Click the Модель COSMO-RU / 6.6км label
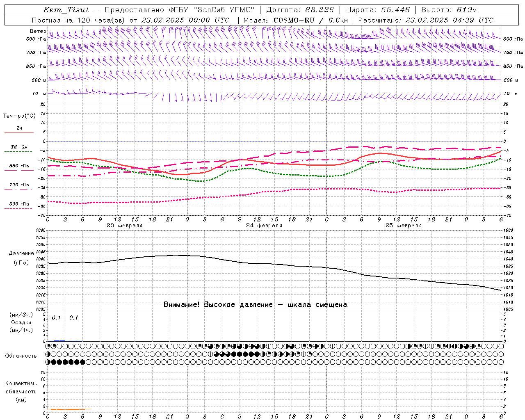Viewport: 525px width, 420px height. 295,20
